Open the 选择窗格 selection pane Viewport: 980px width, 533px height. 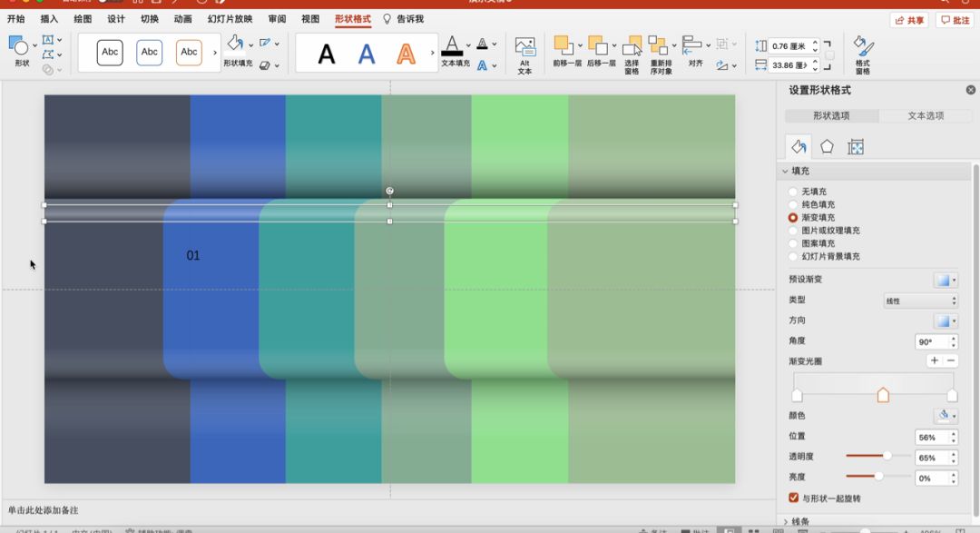click(632, 55)
